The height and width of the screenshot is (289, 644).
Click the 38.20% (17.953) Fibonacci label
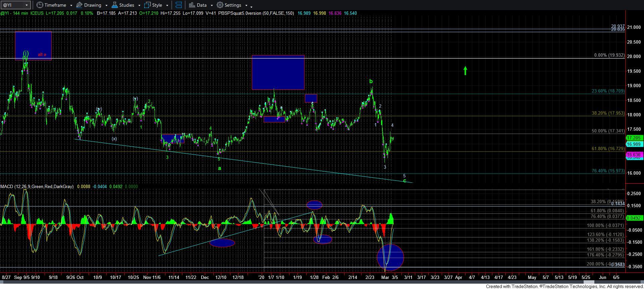coord(608,113)
